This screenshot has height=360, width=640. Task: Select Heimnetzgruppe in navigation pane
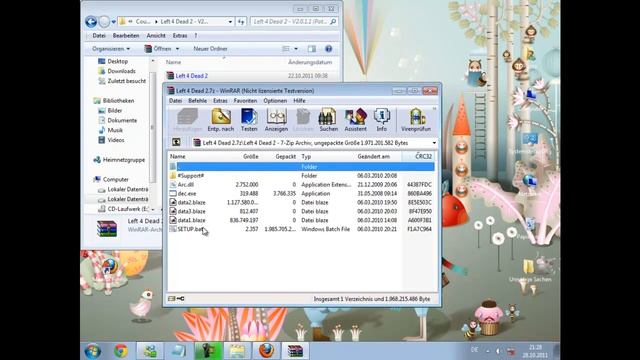coord(123,160)
